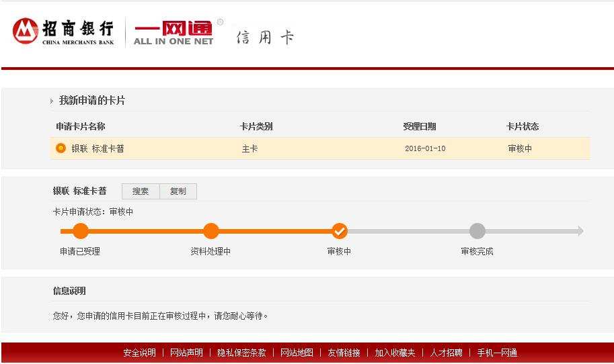Open the 人才招聘 footer link
This screenshot has height=364, width=614.
447,353
